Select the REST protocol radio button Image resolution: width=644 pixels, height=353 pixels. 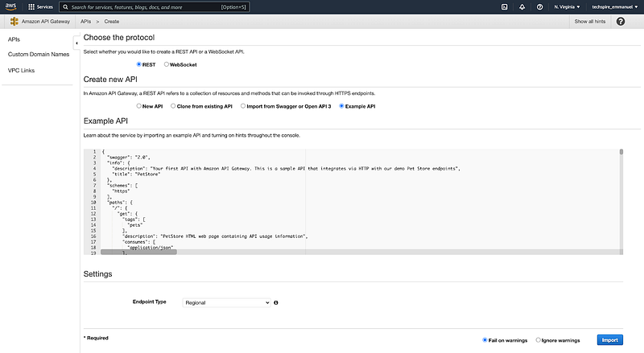tap(138, 64)
